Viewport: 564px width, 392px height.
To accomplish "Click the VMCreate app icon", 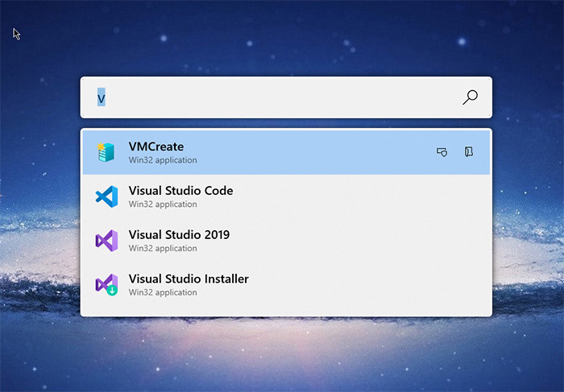I will pos(106,152).
